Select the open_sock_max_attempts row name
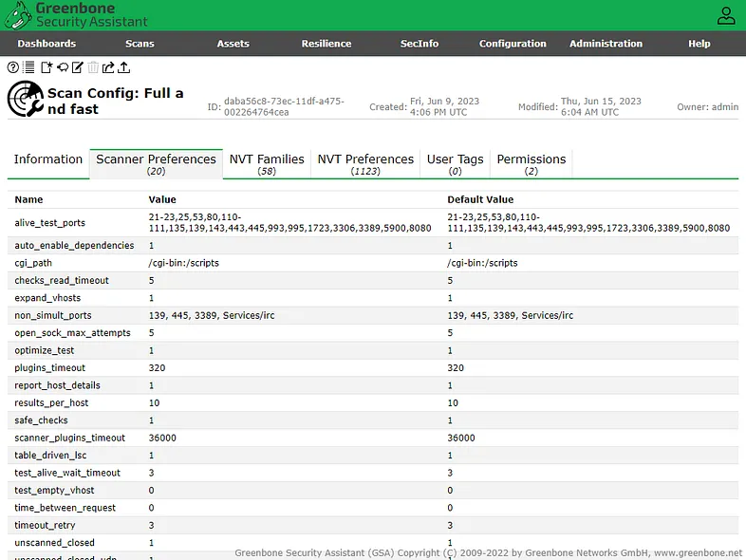The image size is (746, 560). pos(72,333)
